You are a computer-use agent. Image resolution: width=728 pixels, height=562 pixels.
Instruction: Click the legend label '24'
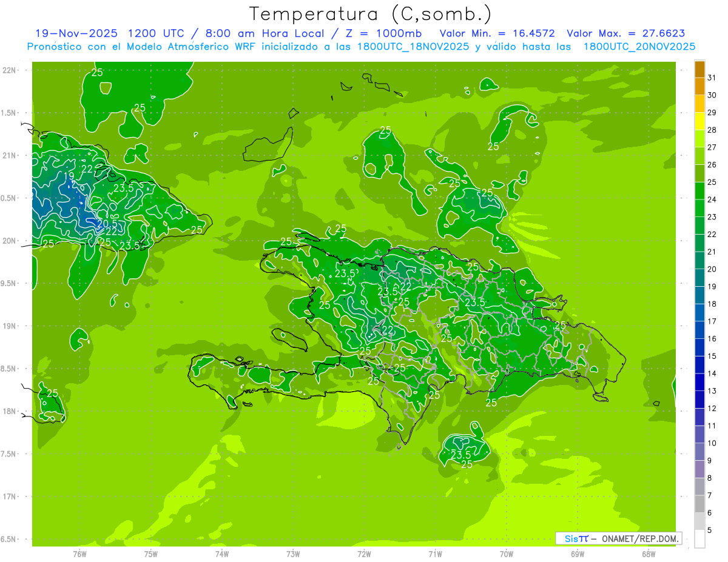(712, 199)
